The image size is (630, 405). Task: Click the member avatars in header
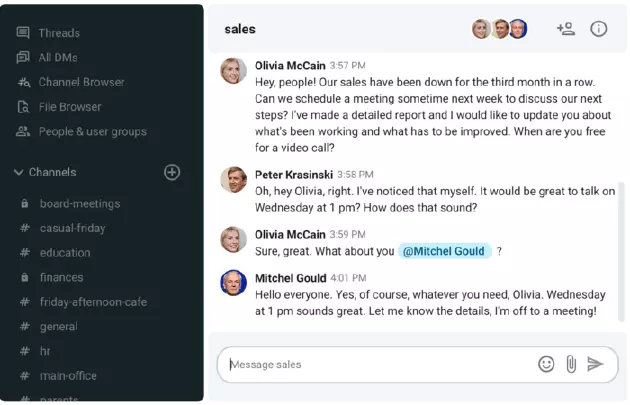click(x=499, y=29)
